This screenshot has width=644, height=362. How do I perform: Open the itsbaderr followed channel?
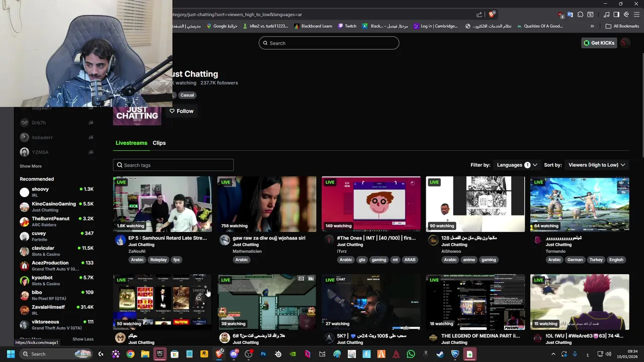coord(56,137)
